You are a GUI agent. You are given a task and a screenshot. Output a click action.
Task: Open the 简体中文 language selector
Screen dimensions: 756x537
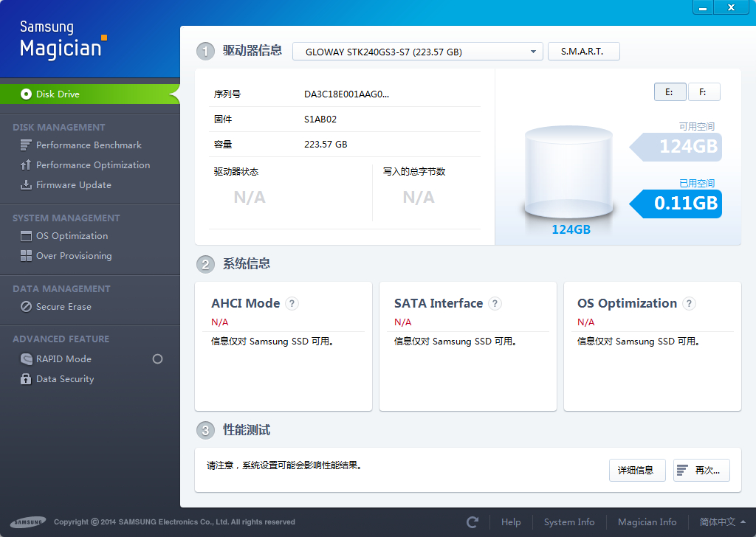(x=722, y=522)
